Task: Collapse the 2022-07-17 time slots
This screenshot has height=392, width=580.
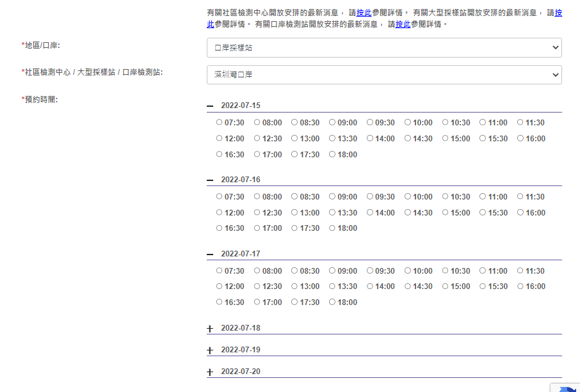Action: click(x=209, y=254)
